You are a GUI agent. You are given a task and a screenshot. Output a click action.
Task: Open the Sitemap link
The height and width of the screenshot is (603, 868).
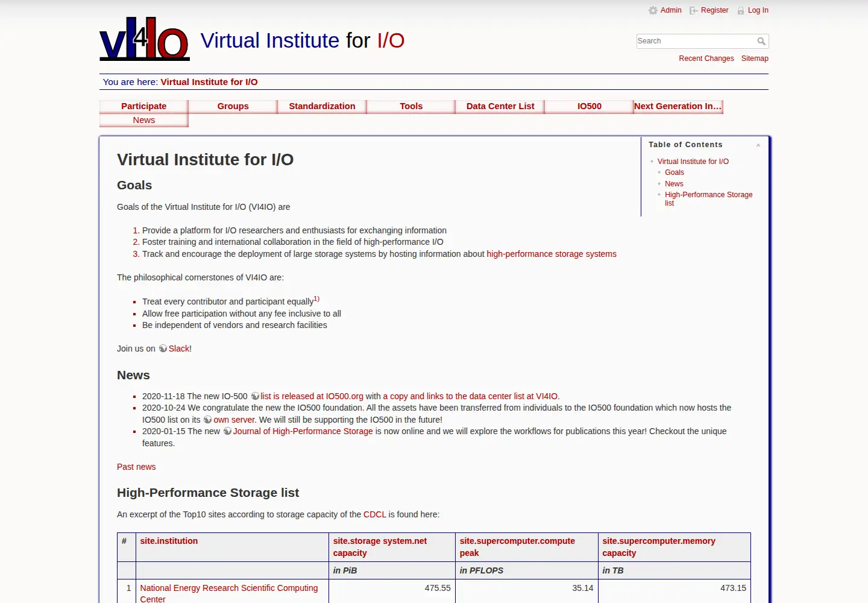coord(755,58)
